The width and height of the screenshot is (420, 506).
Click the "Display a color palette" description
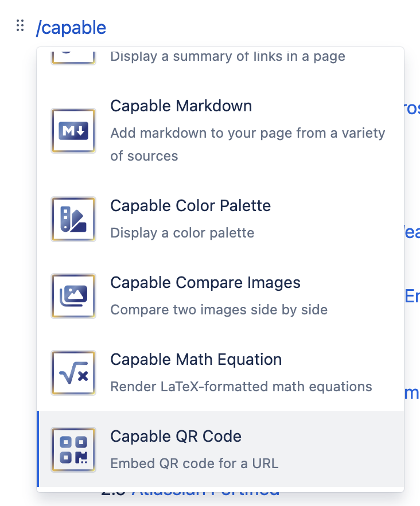(182, 233)
